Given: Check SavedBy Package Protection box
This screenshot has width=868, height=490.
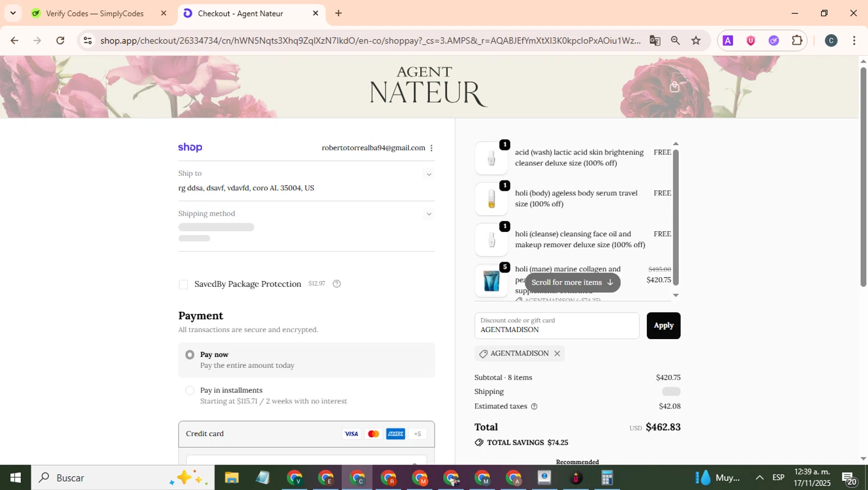Looking at the screenshot, I should (x=183, y=285).
